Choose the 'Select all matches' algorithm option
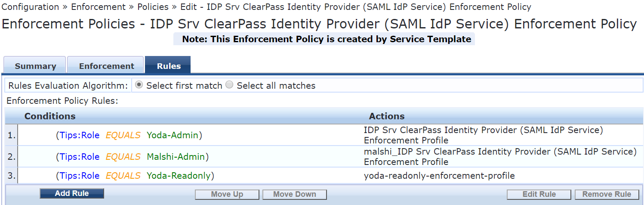This screenshot has width=644, height=205. click(x=229, y=85)
